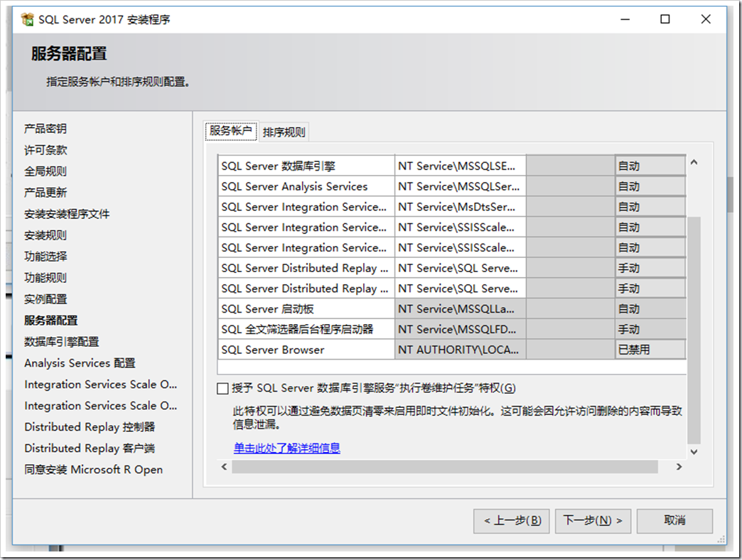Select Distributed Replay 客户端 step
742x560 pixels.
click(x=90, y=448)
